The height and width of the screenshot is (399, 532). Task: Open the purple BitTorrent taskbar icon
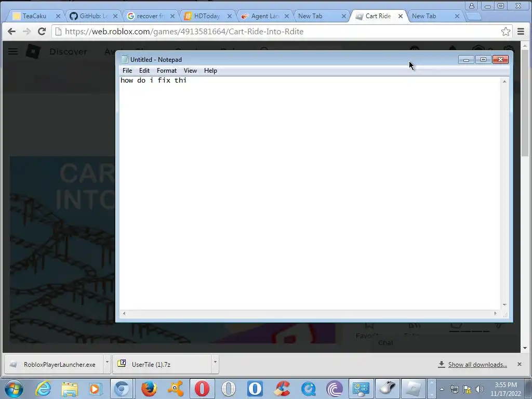(335, 389)
